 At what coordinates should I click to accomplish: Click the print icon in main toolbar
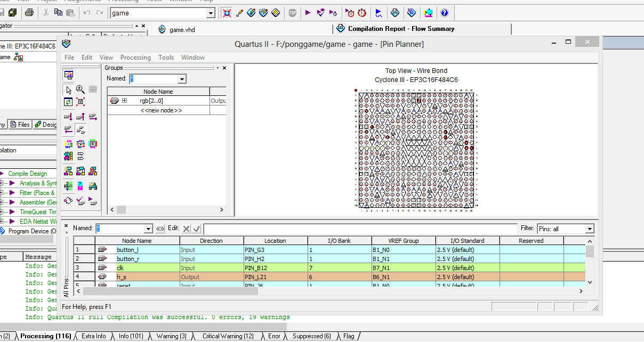coord(29,13)
